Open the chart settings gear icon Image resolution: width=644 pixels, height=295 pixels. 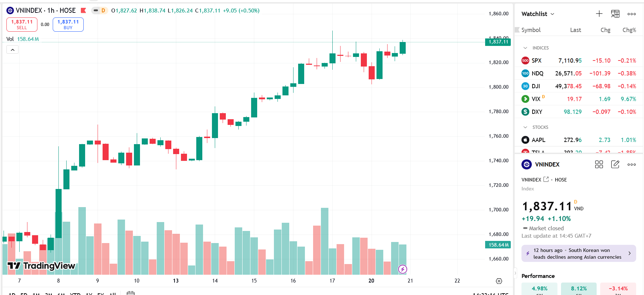(498, 281)
